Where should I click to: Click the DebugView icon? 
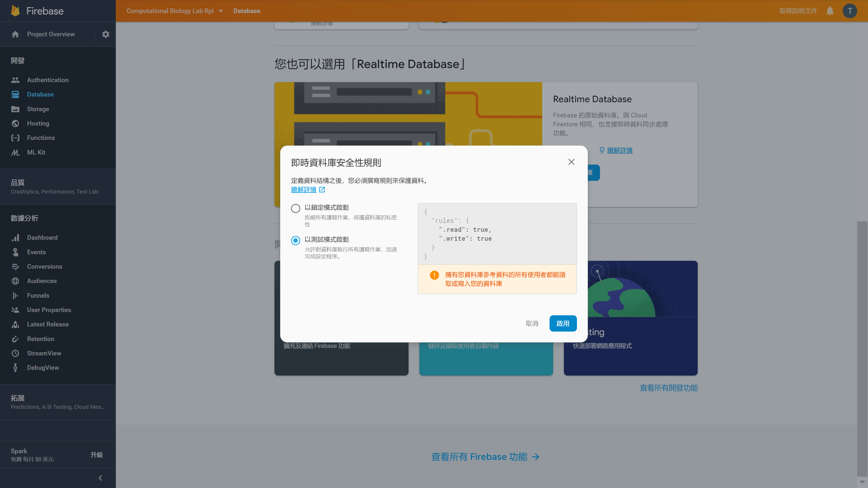[15, 368]
